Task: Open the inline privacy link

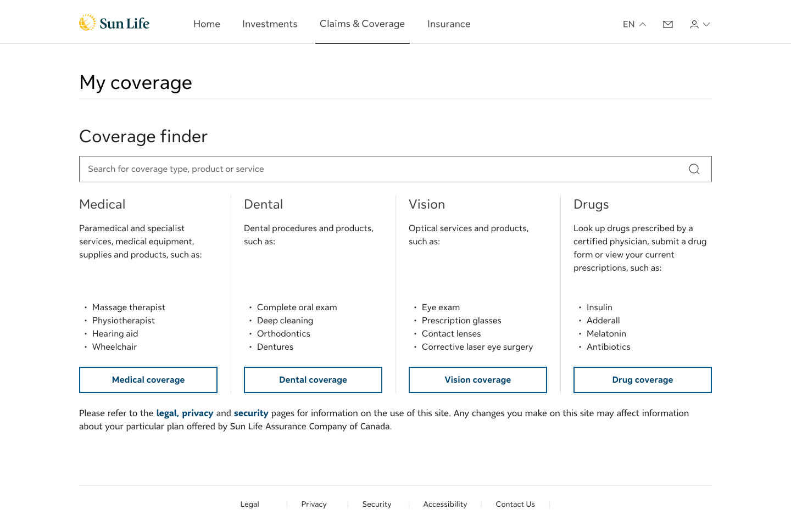Action: tap(197, 413)
